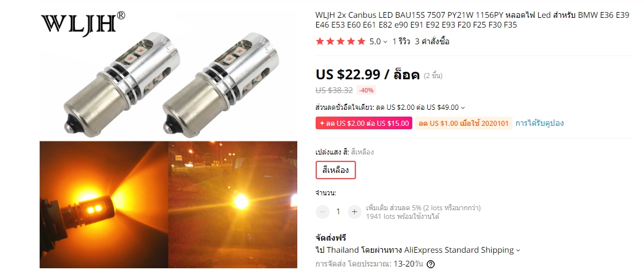Click the US $1.00 off code 2020101 tag
Screen dimensions: 644x274
pos(463,124)
